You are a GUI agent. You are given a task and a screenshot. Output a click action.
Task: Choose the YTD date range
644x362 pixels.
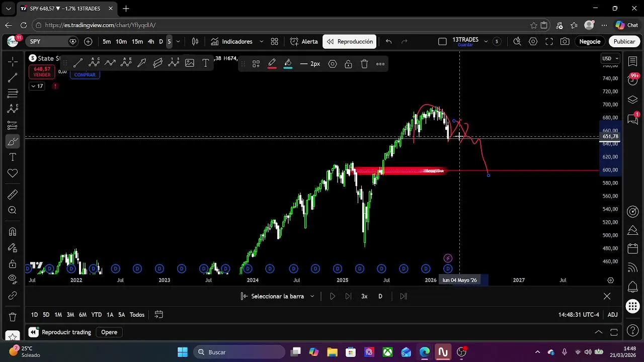click(96, 315)
